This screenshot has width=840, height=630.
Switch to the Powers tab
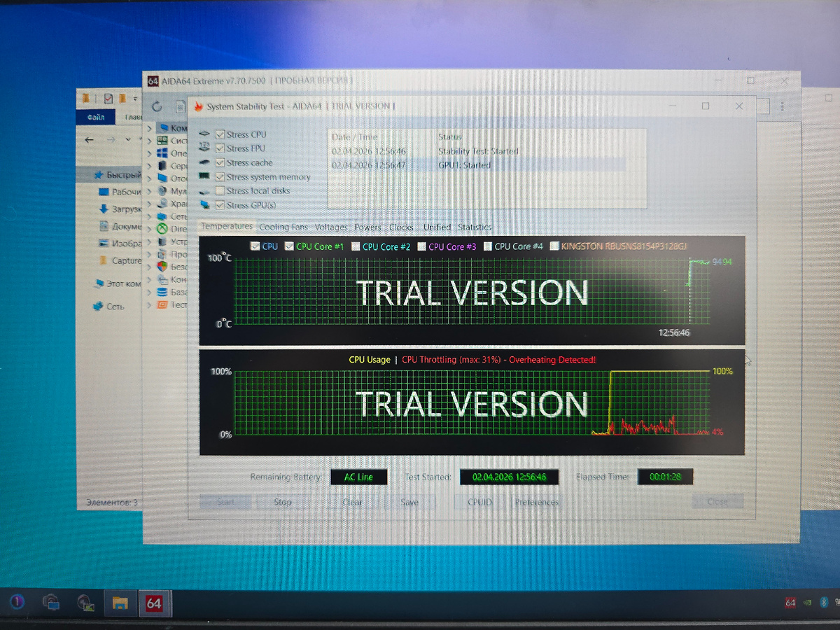tap(367, 227)
